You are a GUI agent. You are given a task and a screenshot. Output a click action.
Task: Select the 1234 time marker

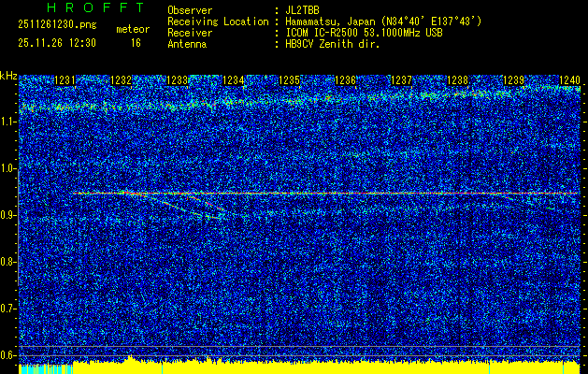234,81
